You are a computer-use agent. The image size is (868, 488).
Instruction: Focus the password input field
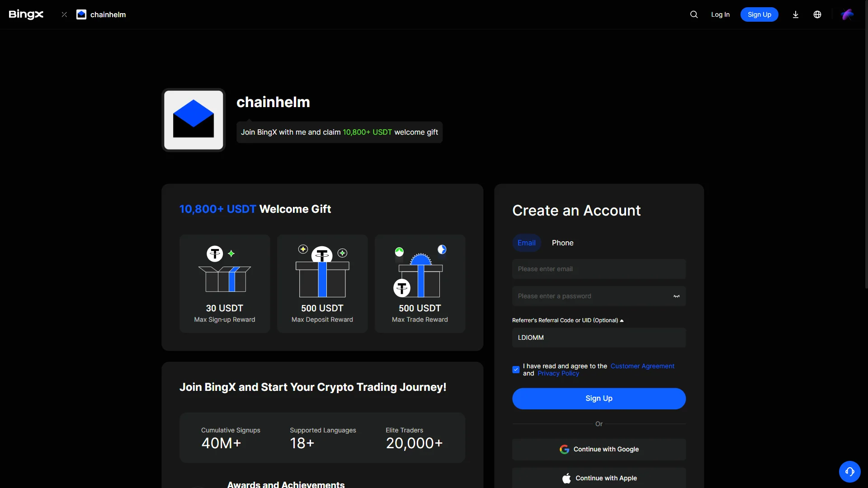click(x=599, y=296)
